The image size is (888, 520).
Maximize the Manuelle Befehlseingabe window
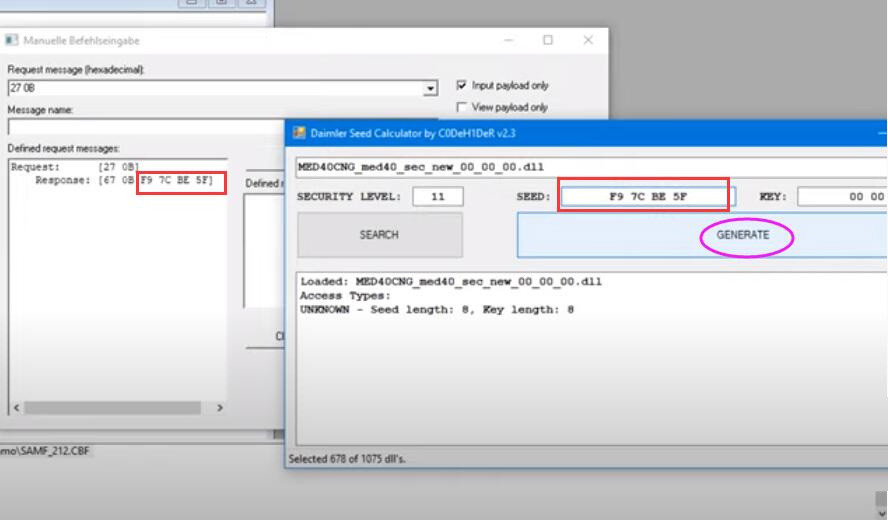[548, 41]
